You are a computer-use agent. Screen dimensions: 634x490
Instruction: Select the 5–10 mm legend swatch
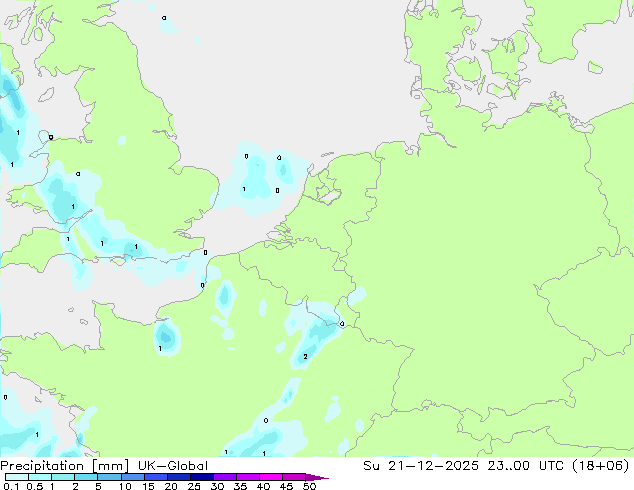pos(109,477)
